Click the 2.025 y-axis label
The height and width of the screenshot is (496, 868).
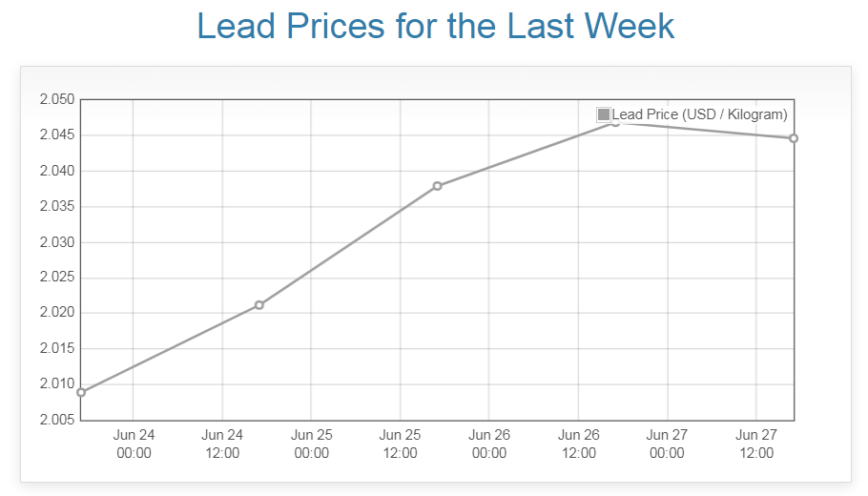click(56, 278)
